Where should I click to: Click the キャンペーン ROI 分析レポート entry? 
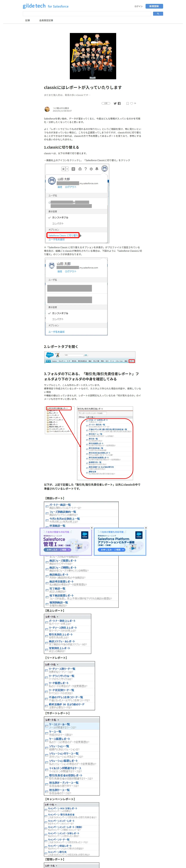point(62,808)
